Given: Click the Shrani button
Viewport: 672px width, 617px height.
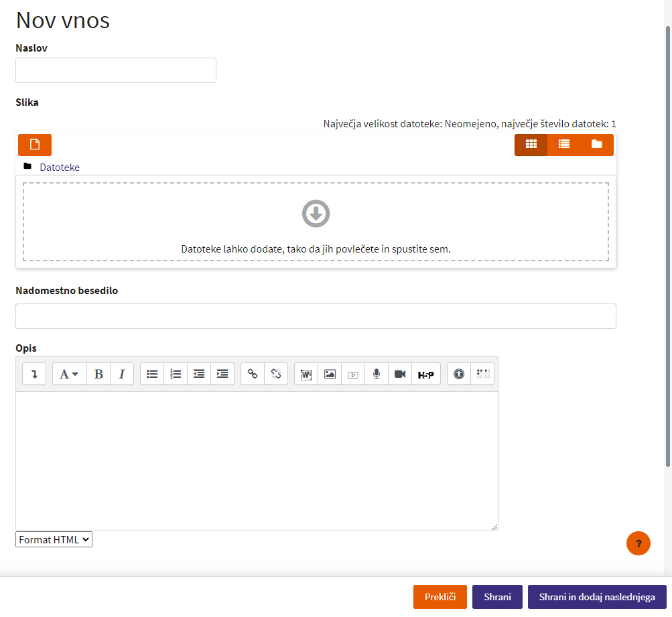Looking at the screenshot, I should tap(497, 597).
